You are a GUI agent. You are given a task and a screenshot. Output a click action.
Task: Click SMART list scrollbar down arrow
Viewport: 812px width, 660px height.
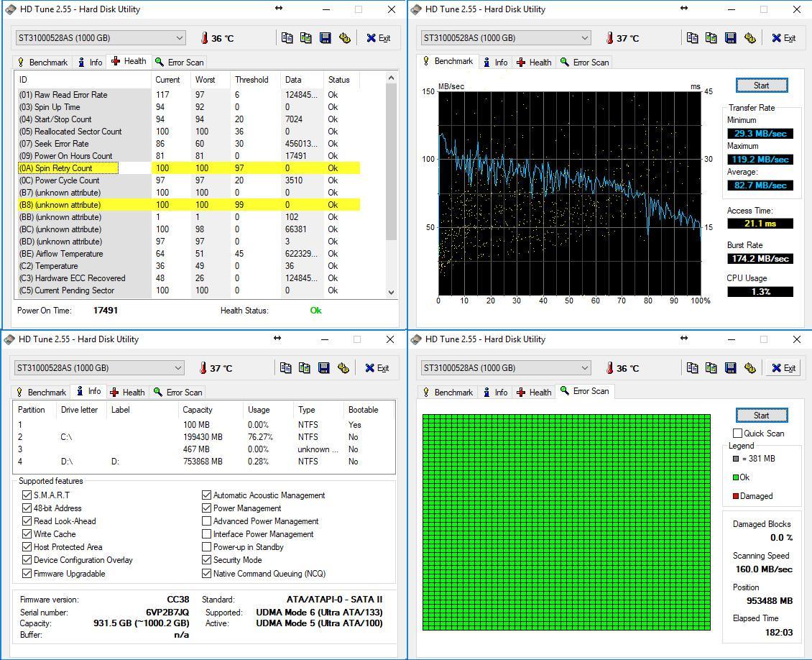tap(392, 292)
